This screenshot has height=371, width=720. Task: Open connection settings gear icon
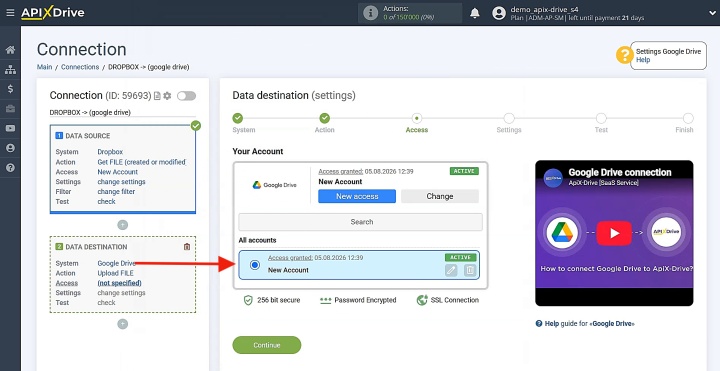click(x=167, y=96)
